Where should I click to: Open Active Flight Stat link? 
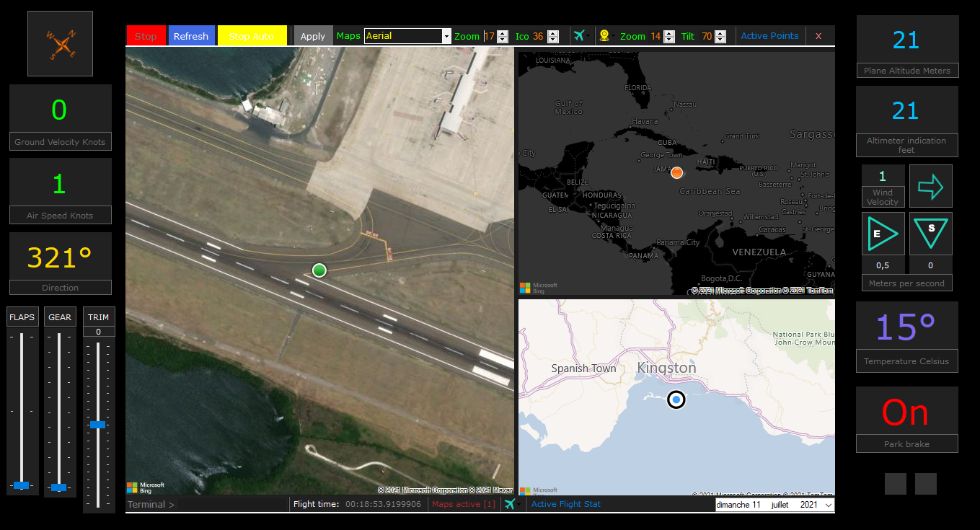(x=566, y=504)
